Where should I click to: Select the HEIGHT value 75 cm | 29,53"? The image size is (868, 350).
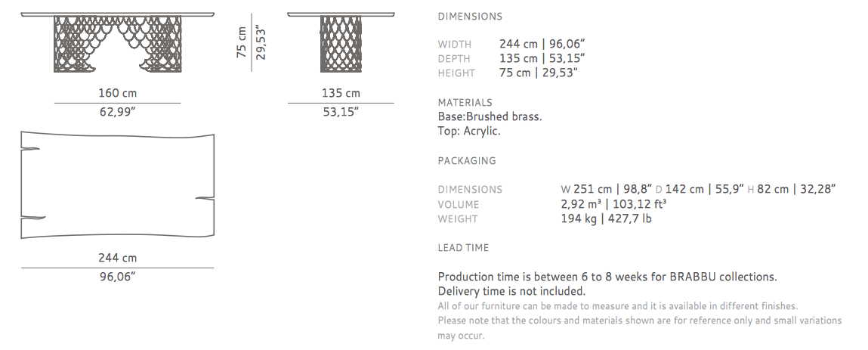click(x=539, y=73)
